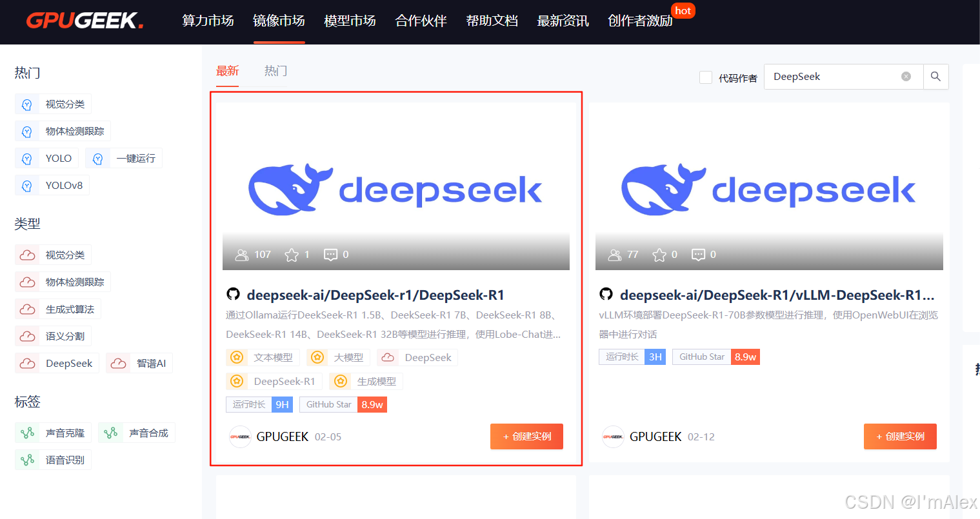The width and height of the screenshot is (980, 519).
Task: Click the GPUGEEK author avatar dated 02-12
Action: (x=613, y=436)
